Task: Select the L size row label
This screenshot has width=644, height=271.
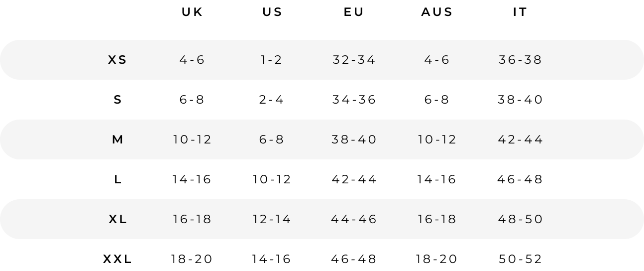Action: click(117, 179)
